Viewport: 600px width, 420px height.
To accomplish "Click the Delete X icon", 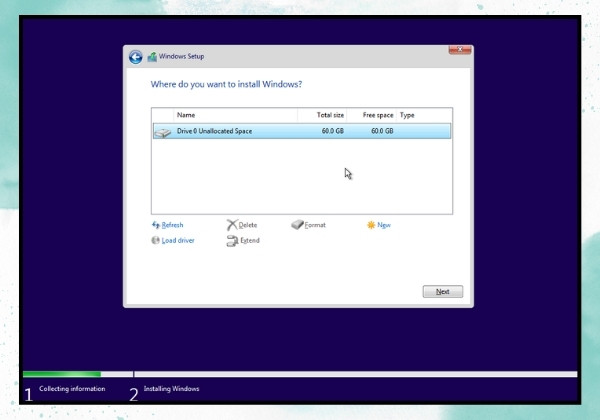I will point(232,225).
